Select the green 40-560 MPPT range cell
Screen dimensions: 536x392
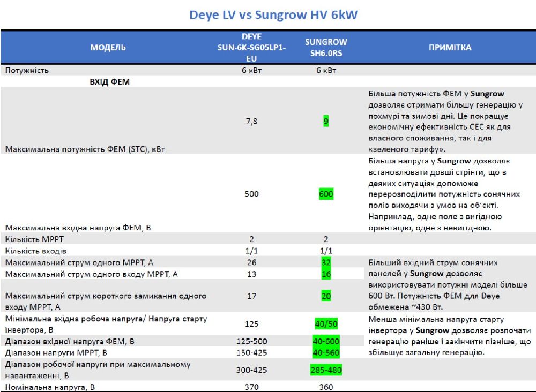326,352
